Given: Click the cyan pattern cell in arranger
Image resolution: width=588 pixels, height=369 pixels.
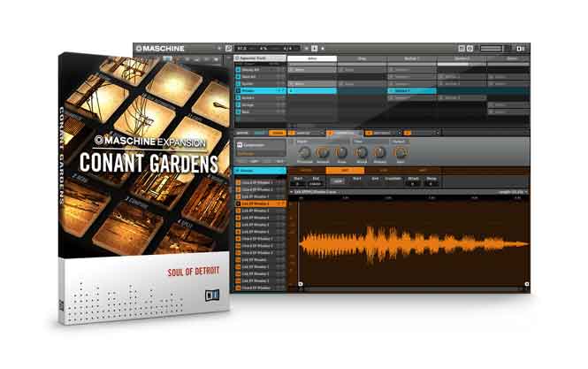Looking at the screenshot, I should click(x=312, y=91).
